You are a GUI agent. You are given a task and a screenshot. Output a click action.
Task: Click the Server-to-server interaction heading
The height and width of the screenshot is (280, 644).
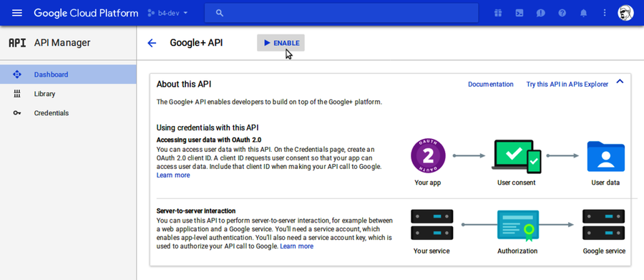tap(196, 211)
